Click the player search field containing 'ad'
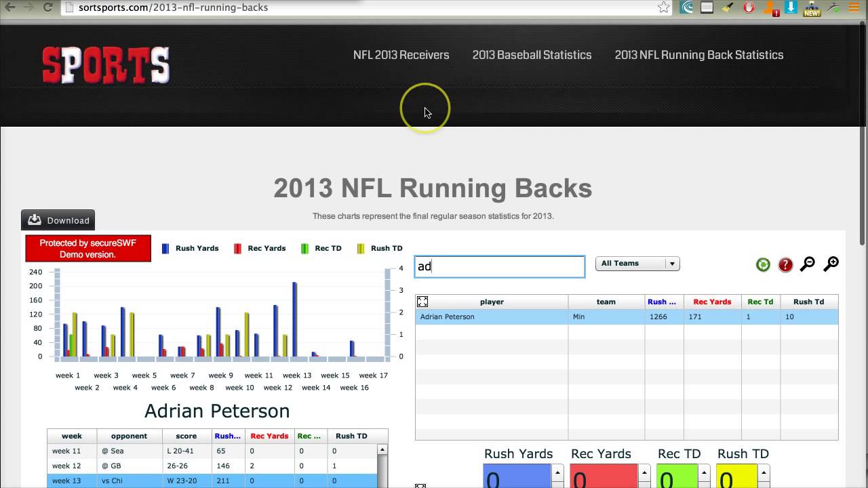 (x=500, y=266)
